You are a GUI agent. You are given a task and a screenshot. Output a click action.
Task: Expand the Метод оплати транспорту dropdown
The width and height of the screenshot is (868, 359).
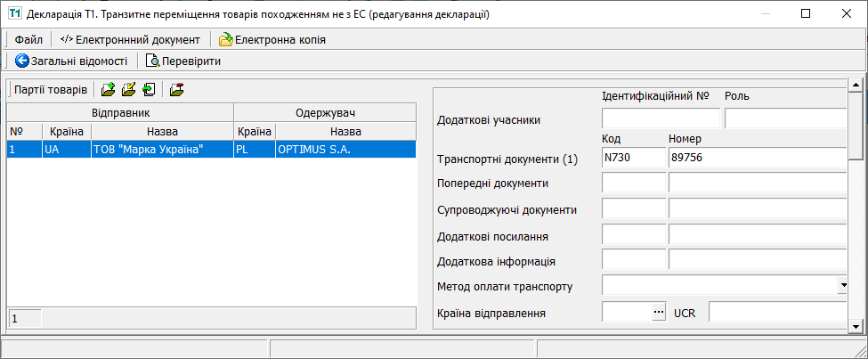tap(842, 286)
